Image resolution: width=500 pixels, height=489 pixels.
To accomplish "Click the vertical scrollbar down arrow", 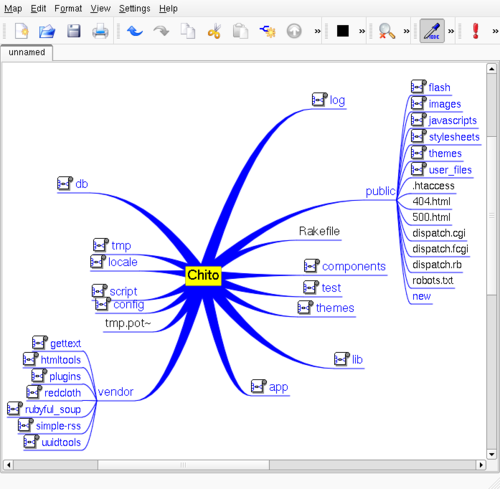I will tap(491, 454).
